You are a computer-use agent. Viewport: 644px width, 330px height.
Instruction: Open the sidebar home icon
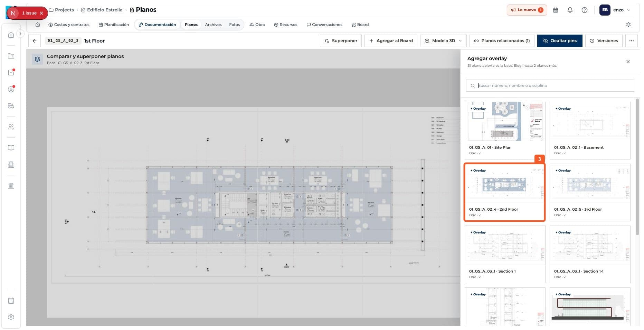11,35
